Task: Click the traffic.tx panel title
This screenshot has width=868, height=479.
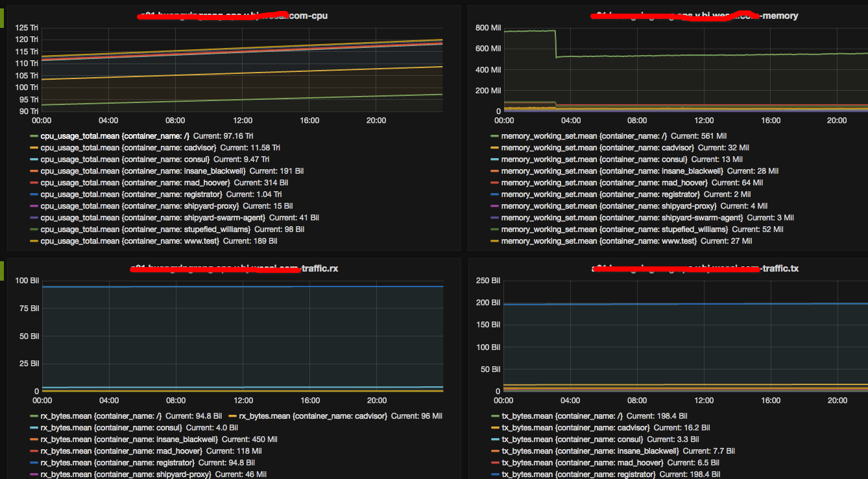Action: click(694, 268)
